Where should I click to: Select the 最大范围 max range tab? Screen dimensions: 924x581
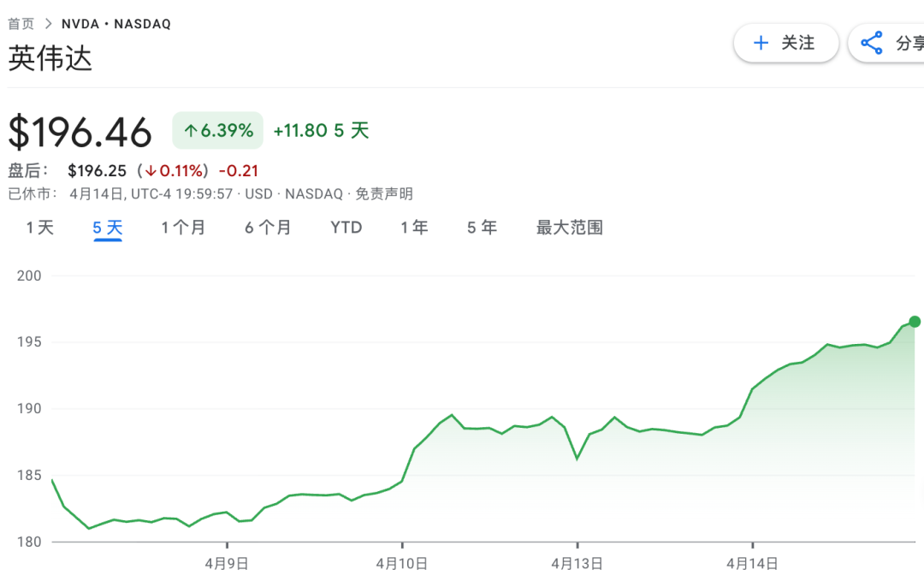point(570,228)
